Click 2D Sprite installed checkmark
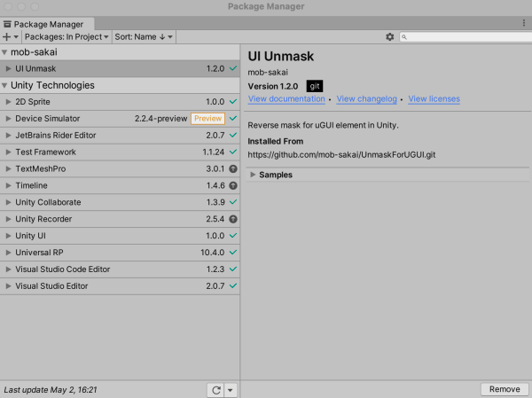 click(x=233, y=101)
